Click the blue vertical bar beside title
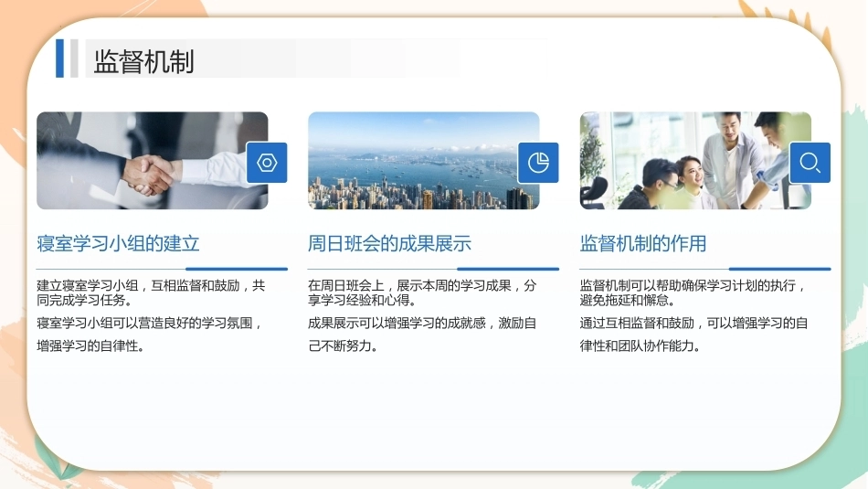The height and width of the screenshot is (489, 868). (59, 58)
